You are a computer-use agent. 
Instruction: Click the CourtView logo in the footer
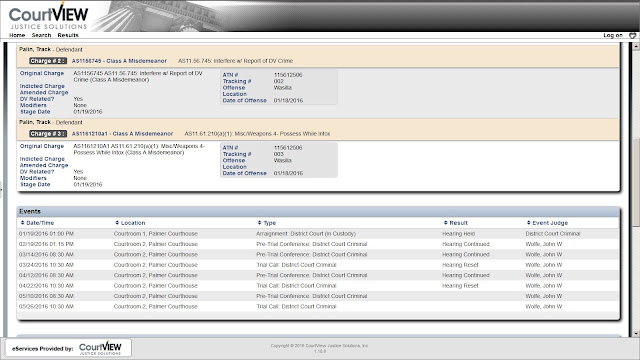[x=100, y=348]
